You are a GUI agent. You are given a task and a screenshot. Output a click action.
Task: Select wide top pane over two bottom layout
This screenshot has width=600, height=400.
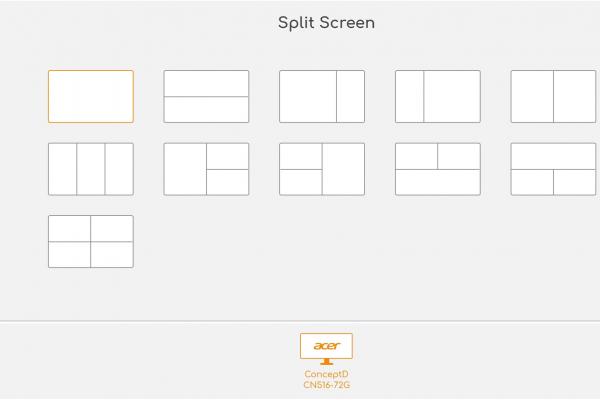pos(553,169)
